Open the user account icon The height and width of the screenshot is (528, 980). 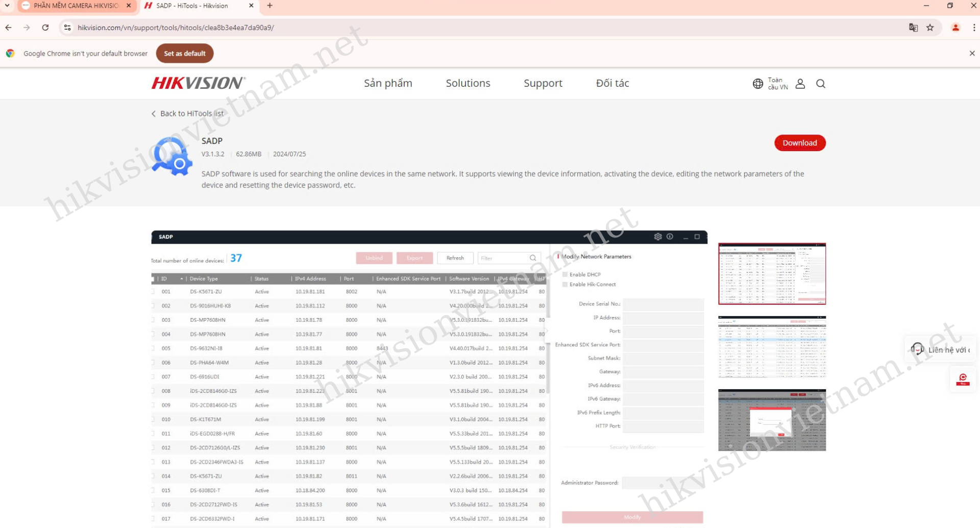coord(800,84)
